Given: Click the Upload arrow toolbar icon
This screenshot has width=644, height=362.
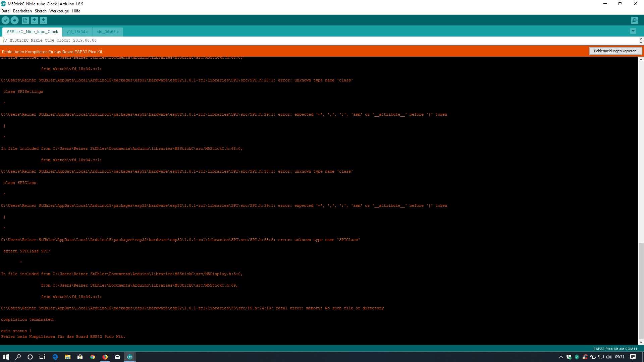Looking at the screenshot, I should coord(14,20).
